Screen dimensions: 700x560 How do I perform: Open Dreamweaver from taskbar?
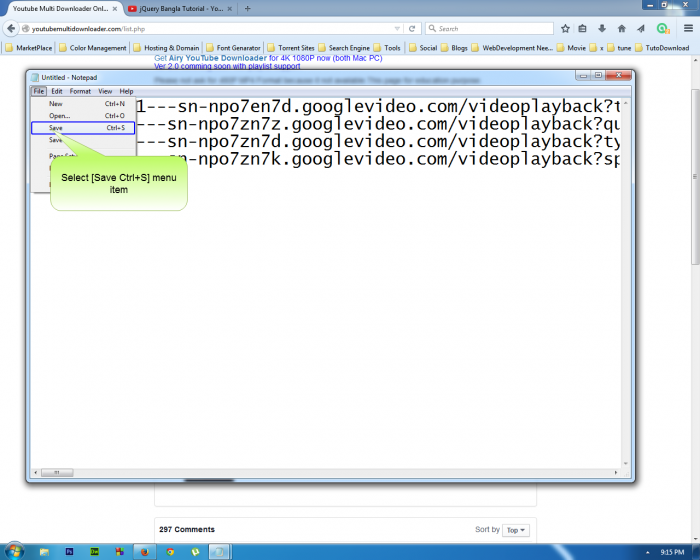94,552
